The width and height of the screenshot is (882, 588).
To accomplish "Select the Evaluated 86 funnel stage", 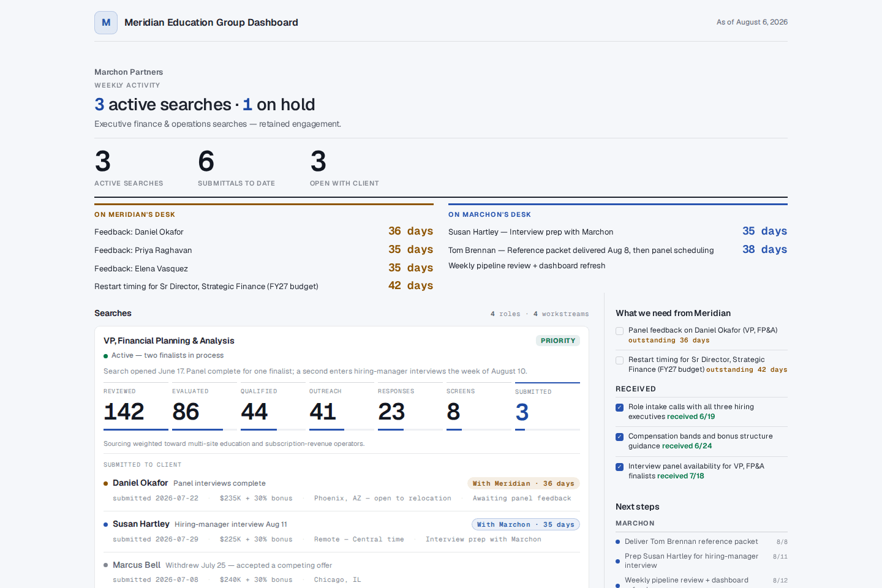I will pyautogui.click(x=205, y=407).
